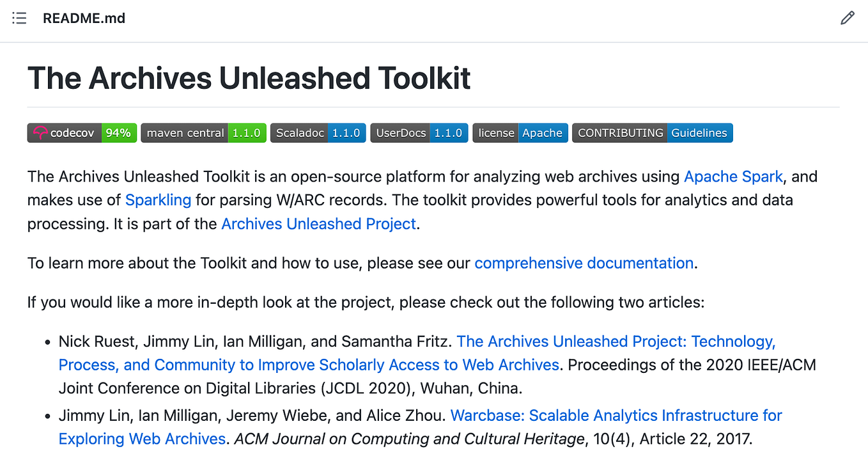Open the CONTRIBUTING Guidelines badge
The image size is (868, 465).
(652, 132)
